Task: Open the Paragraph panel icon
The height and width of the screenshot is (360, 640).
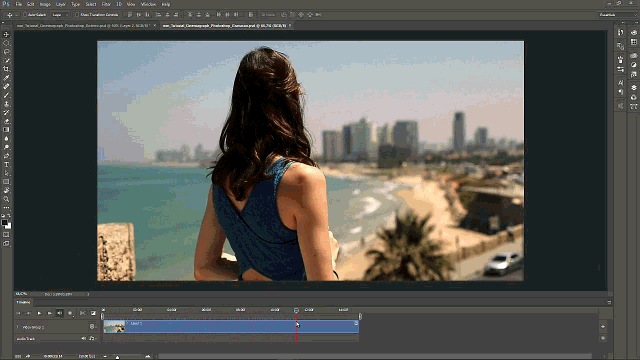Action: click(620, 92)
